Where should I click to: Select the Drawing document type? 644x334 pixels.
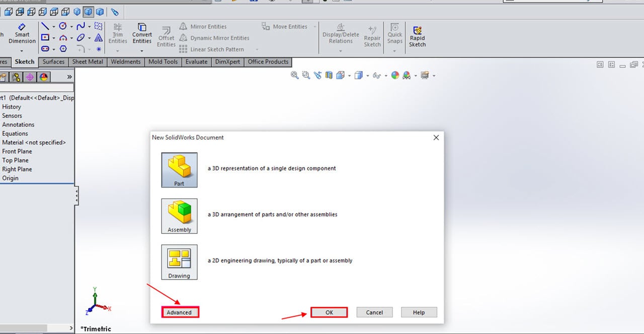[179, 261]
